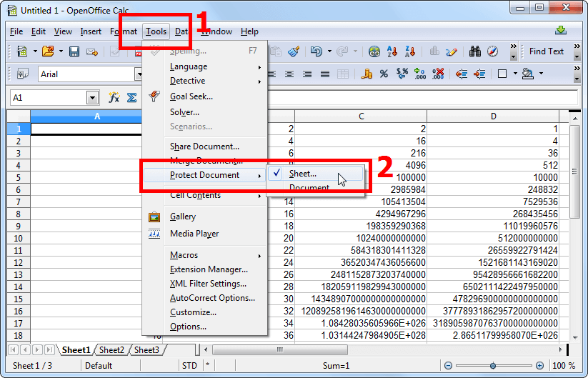
Task: Click Options... in Tools menu
Action: [188, 327]
